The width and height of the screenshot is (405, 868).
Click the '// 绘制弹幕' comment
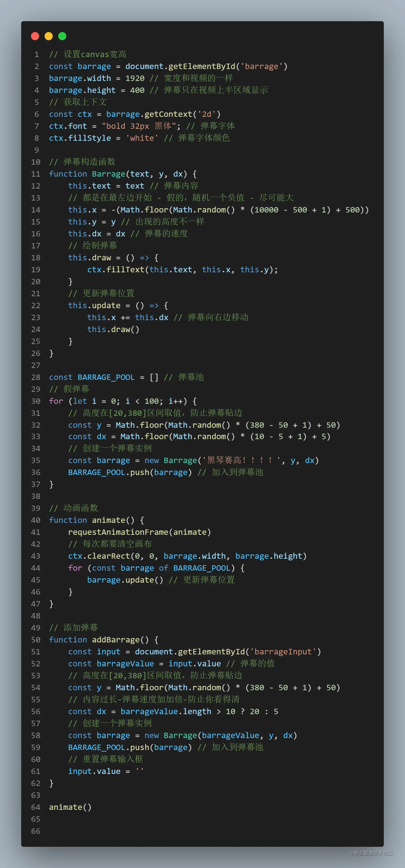point(93,246)
